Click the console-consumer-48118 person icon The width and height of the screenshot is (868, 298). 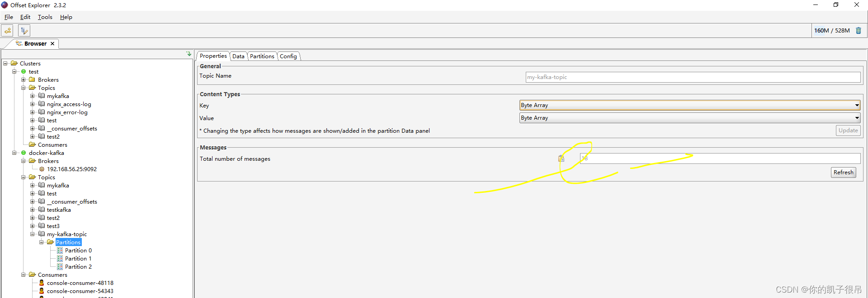click(42, 283)
